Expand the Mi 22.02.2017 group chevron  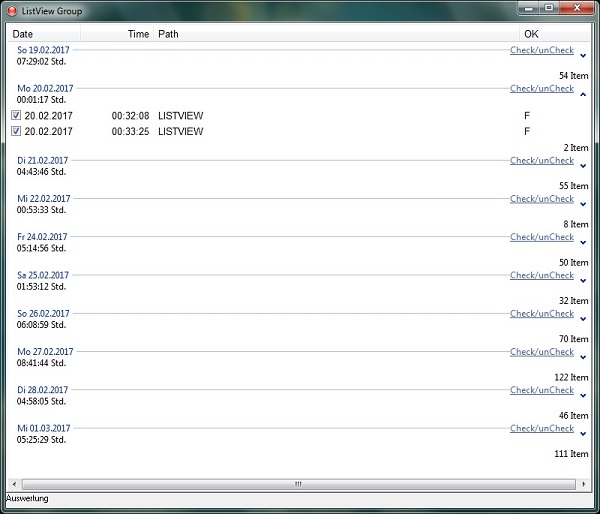[583, 204]
